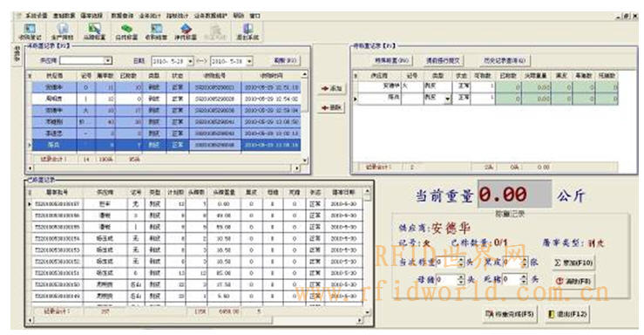Click the accumulate (F10) button
Image resolution: width=644 pixels, height=335 pixels.
(x=573, y=263)
